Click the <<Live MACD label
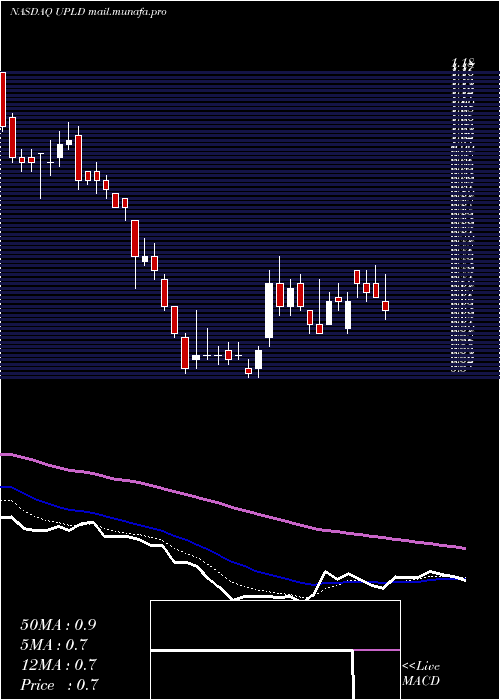Image resolution: width=500 pixels, height=700 pixels. pos(421,674)
